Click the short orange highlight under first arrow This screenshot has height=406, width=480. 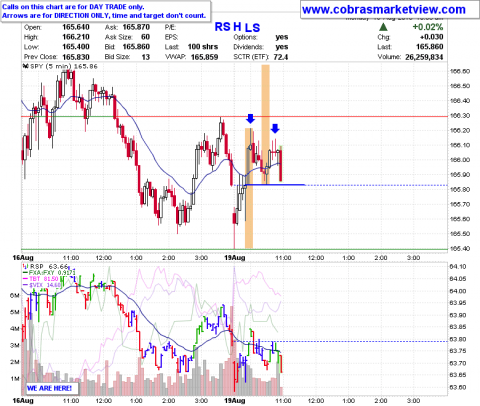(x=249, y=188)
